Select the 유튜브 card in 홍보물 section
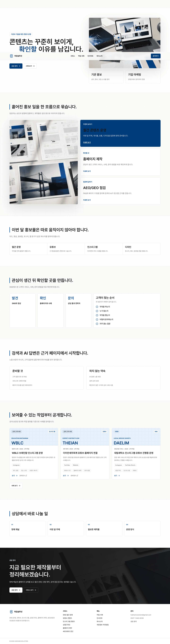 tap(66, 249)
